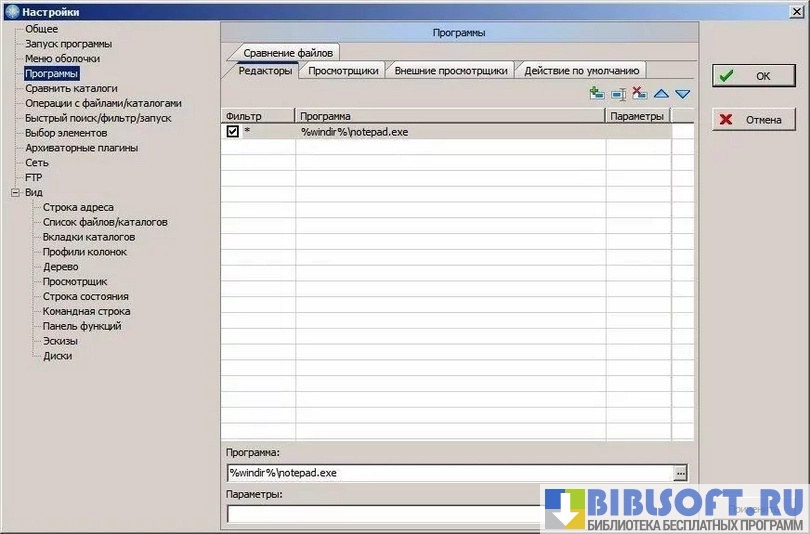This screenshot has height=534, width=810.
Task: Collapse the Вид tree node
Action: pyautogui.click(x=15, y=192)
